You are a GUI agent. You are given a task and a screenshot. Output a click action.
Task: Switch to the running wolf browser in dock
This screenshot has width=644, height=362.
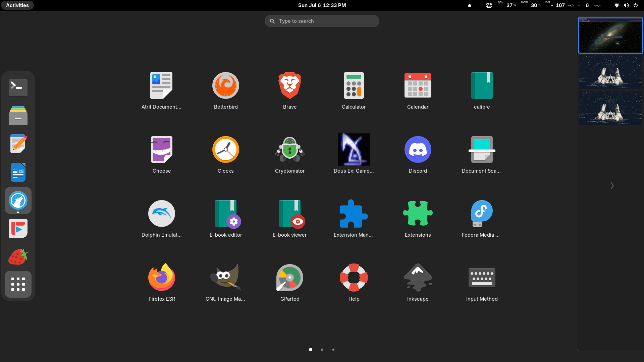(x=18, y=200)
